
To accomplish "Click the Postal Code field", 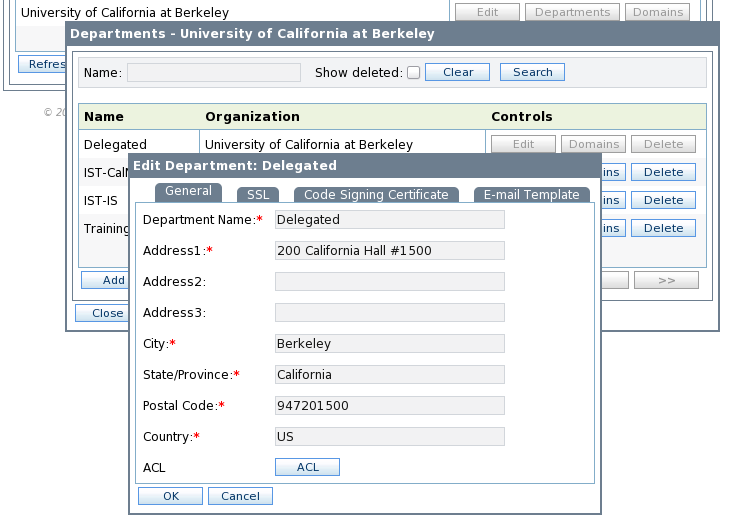I will coord(390,406).
